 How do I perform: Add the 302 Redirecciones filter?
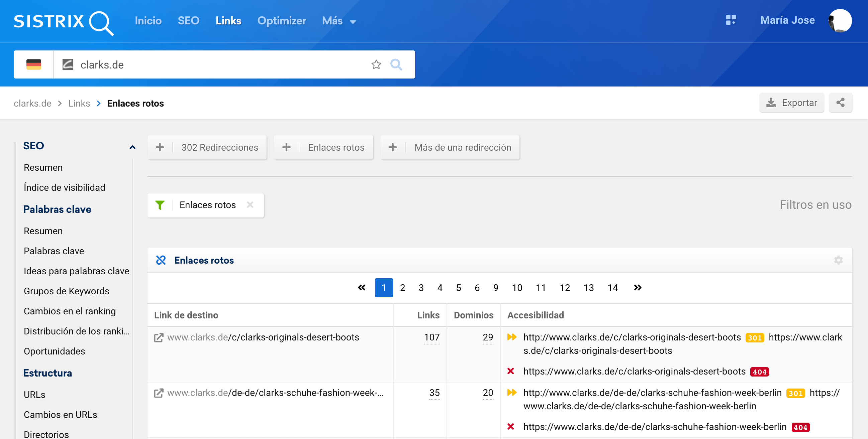coord(207,147)
